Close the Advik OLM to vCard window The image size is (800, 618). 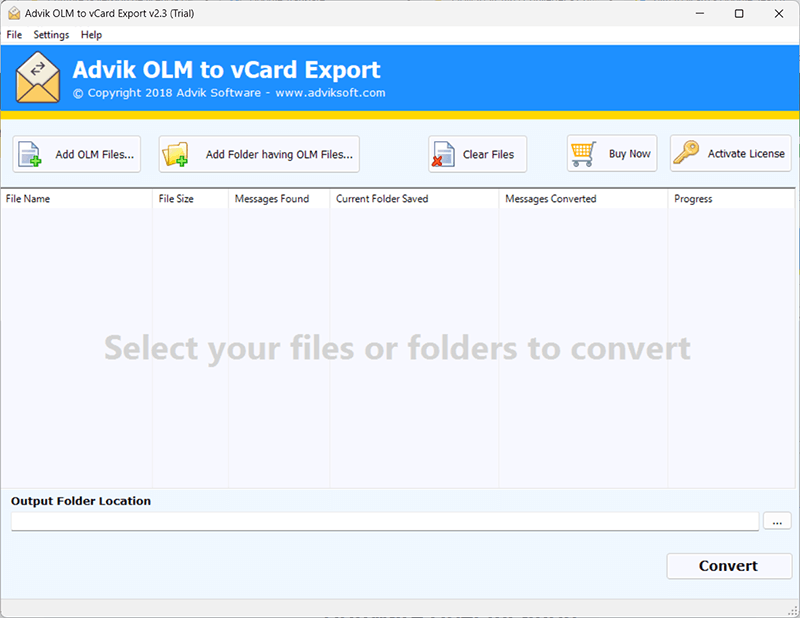pyautogui.click(x=779, y=13)
